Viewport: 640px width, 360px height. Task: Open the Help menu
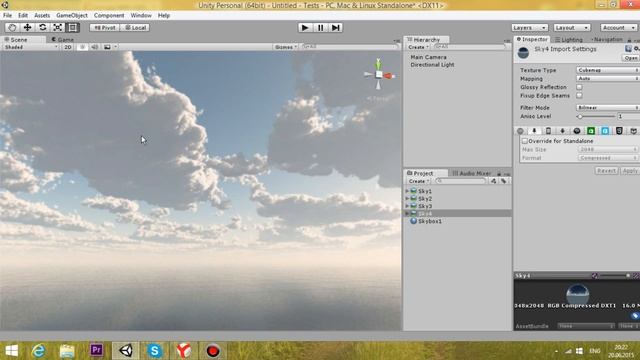pos(164,16)
